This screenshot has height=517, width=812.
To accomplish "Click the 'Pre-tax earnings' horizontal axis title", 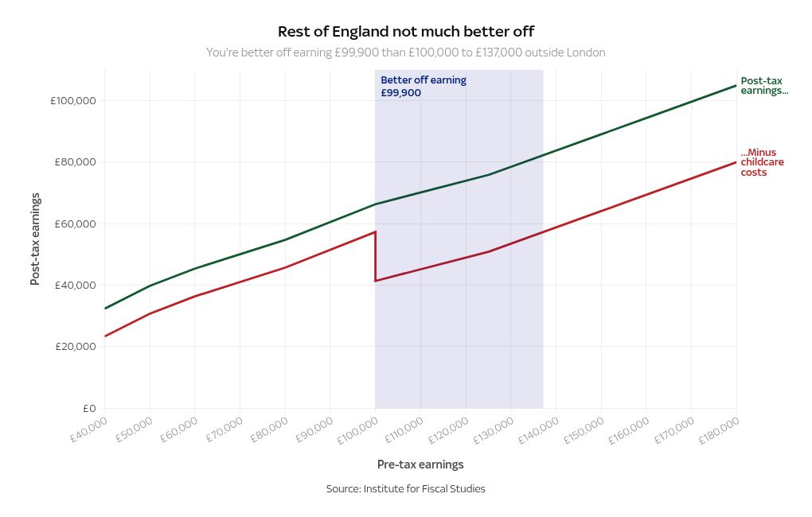I will click(x=420, y=465).
